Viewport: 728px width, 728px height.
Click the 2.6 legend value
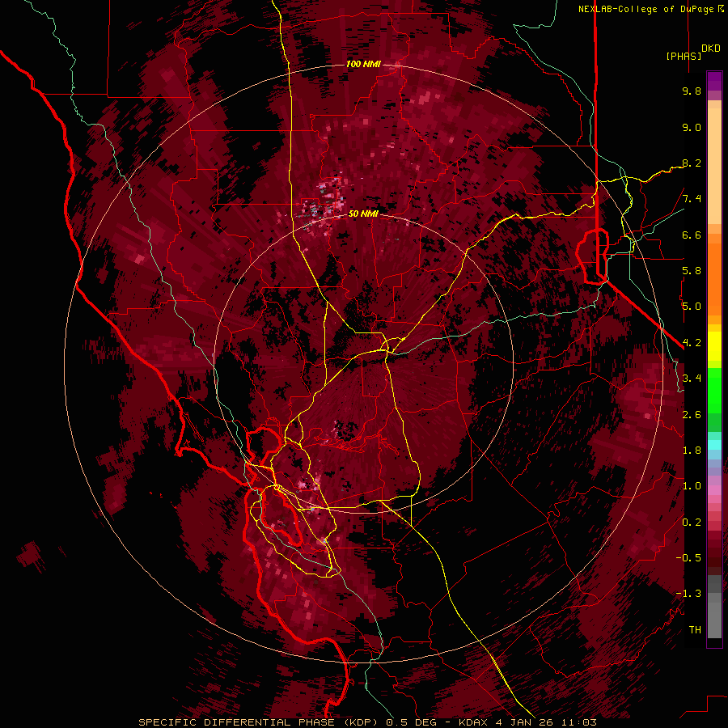point(692,414)
